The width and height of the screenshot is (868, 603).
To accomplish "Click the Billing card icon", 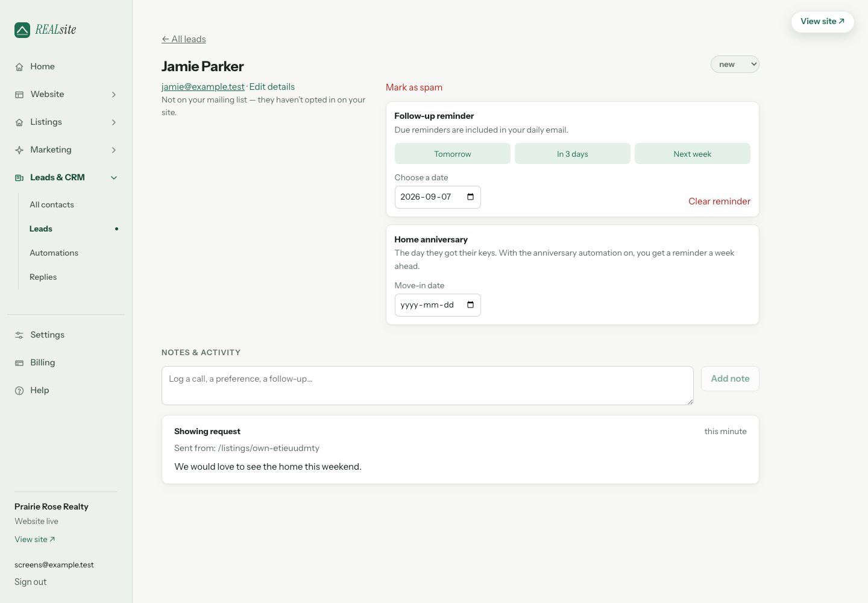I will [19, 363].
